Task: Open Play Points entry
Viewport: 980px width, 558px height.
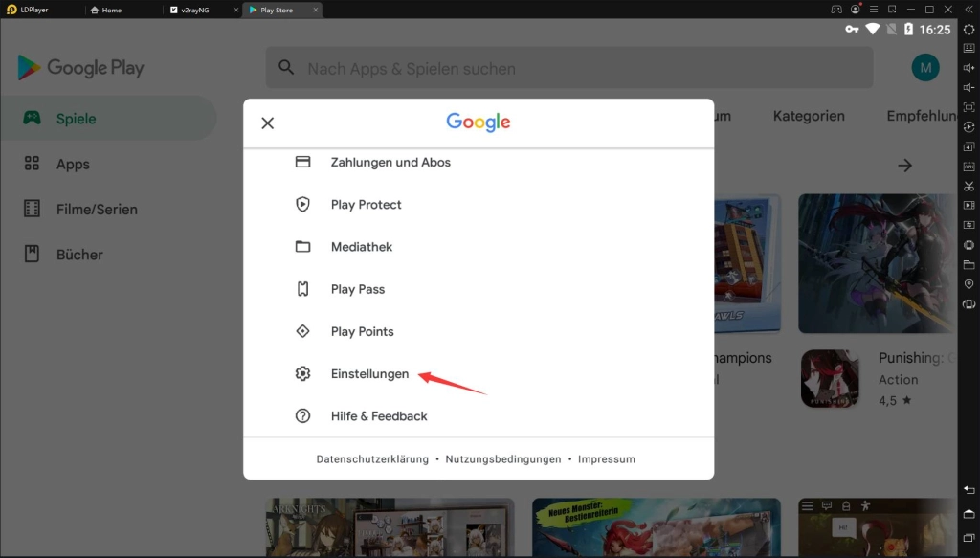Action: tap(479, 332)
